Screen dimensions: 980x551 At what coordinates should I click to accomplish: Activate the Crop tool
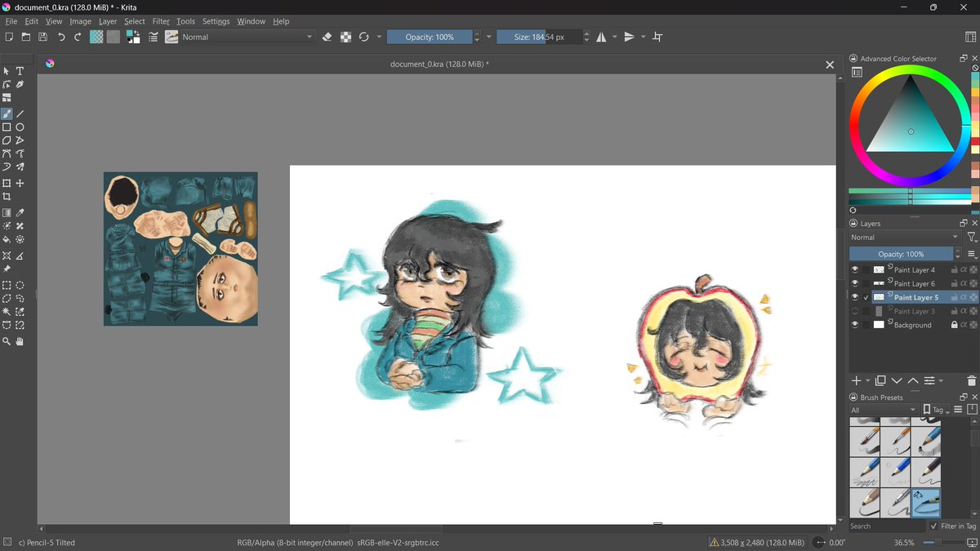[x=7, y=197]
